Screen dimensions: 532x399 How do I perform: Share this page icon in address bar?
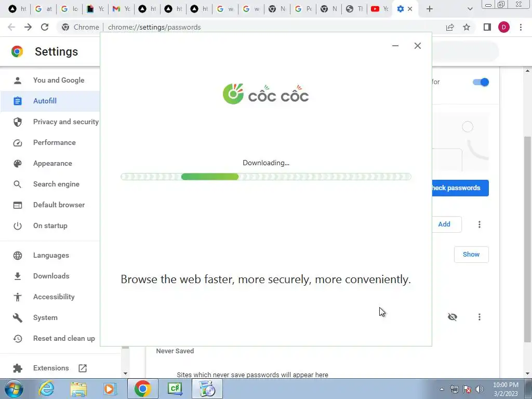[450, 27]
